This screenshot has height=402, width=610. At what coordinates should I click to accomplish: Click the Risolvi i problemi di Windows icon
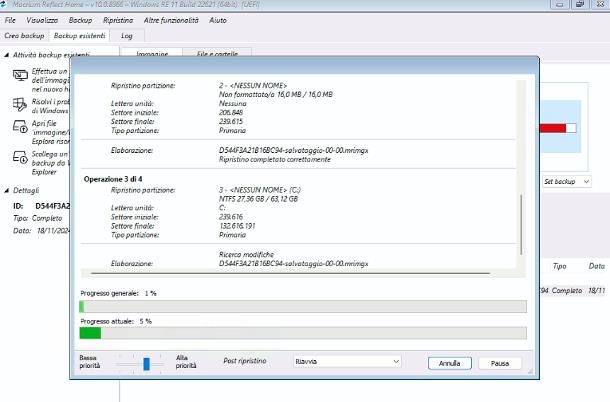tap(20, 105)
